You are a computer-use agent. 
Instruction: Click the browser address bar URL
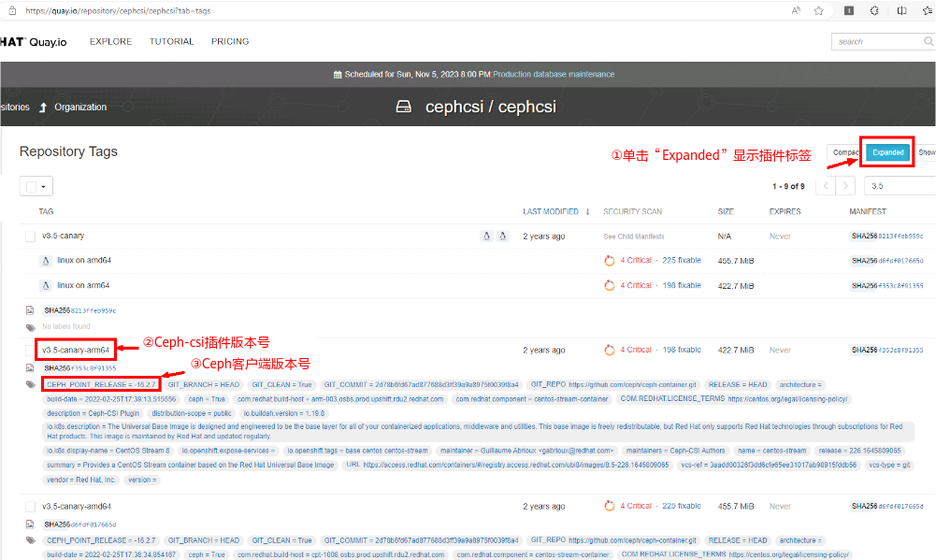[x=118, y=10]
